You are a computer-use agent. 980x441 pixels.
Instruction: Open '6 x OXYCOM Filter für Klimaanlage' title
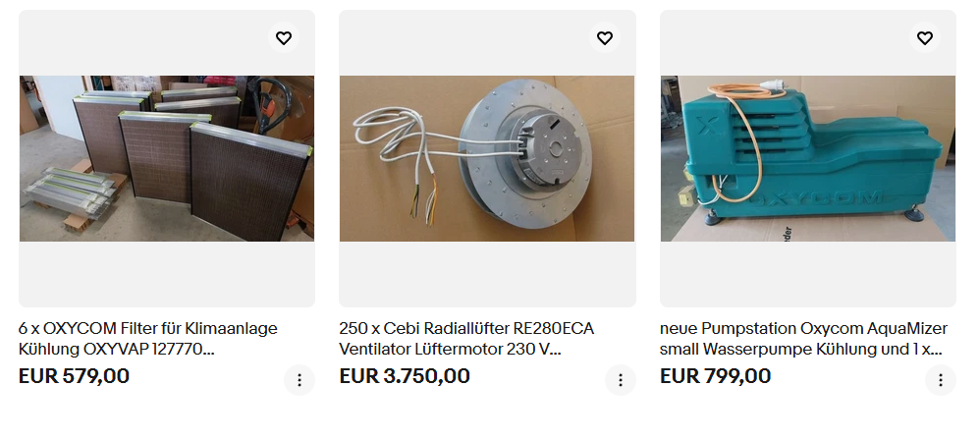(x=148, y=328)
